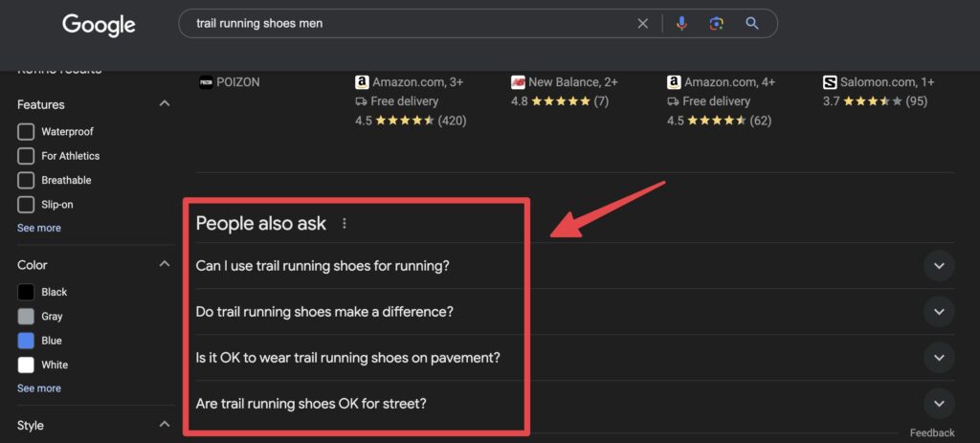The width and height of the screenshot is (980, 443).
Task: Click the 3.7 rating with (95) reviews
Action: pyautogui.click(x=875, y=101)
